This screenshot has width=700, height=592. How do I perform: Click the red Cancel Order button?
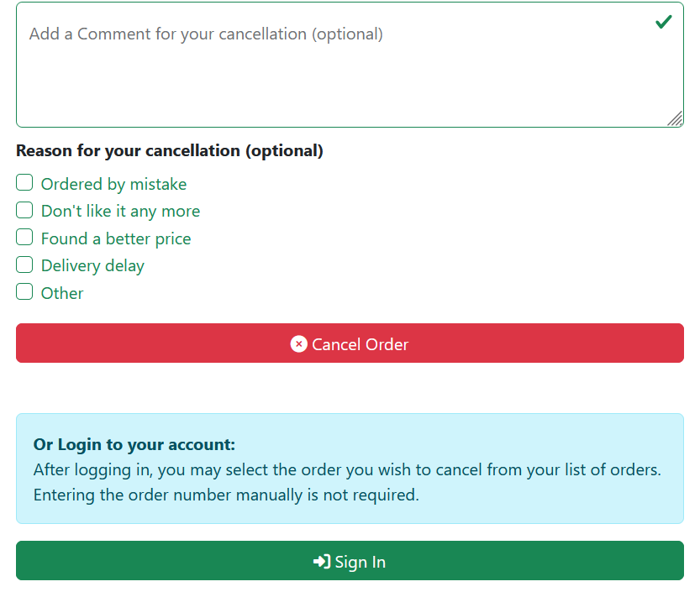[350, 343]
